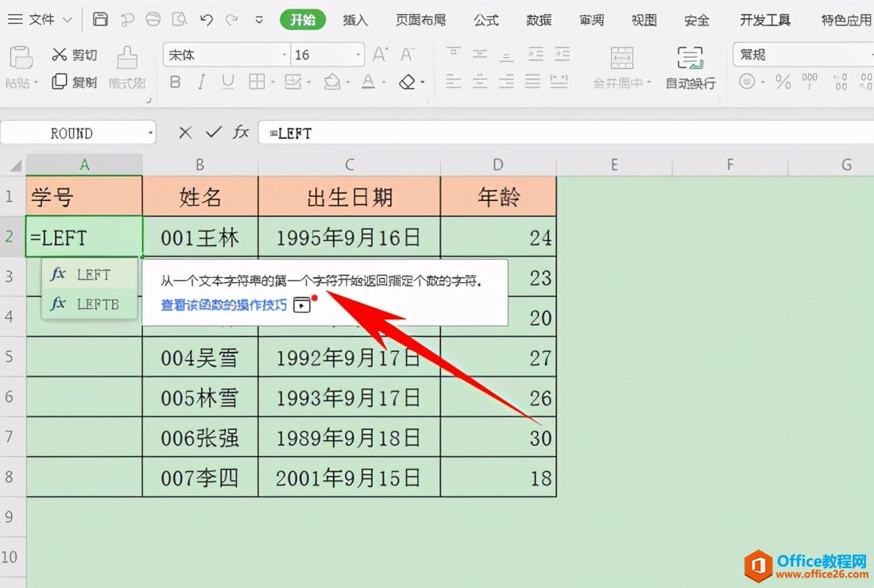874x588 pixels.
Task: Select column C header
Action: [349, 164]
